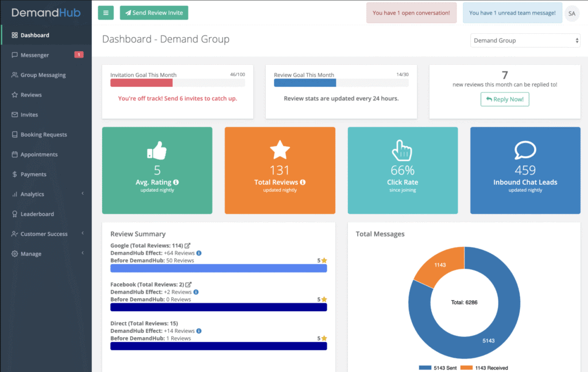Click info icon beside Google DemandHub Effect
This screenshot has height=372, width=588.
point(199,253)
